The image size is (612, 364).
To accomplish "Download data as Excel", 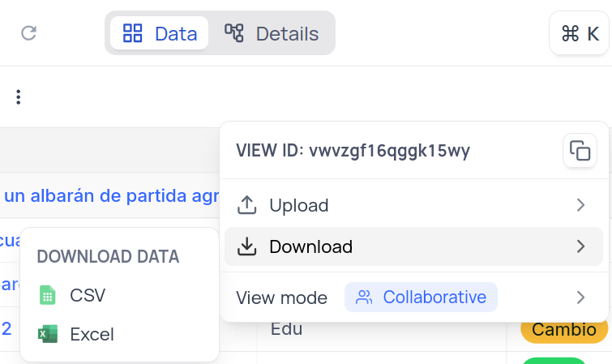I will (92, 334).
